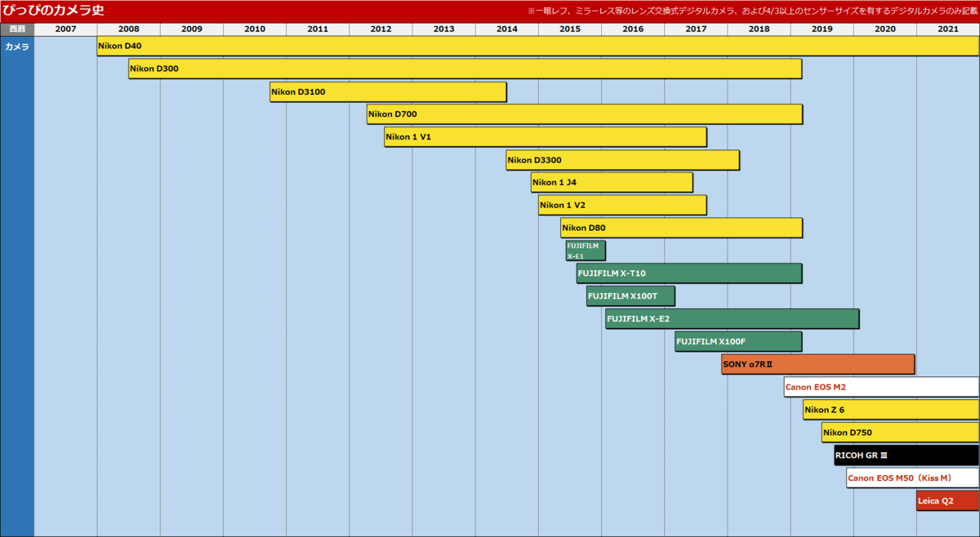Click the Nikon Z 6 bar
The image size is (980, 537).
point(891,410)
